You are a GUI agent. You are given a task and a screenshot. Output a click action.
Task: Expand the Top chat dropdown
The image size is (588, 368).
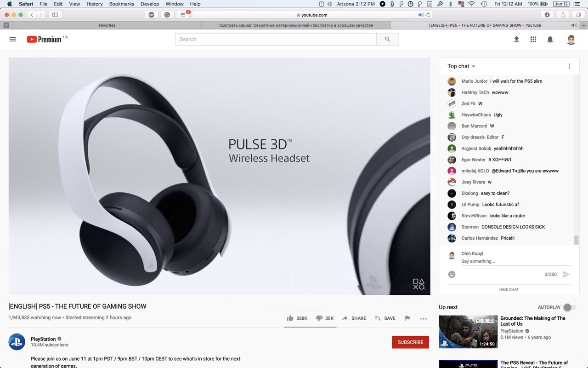pyautogui.click(x=462, y=66)
